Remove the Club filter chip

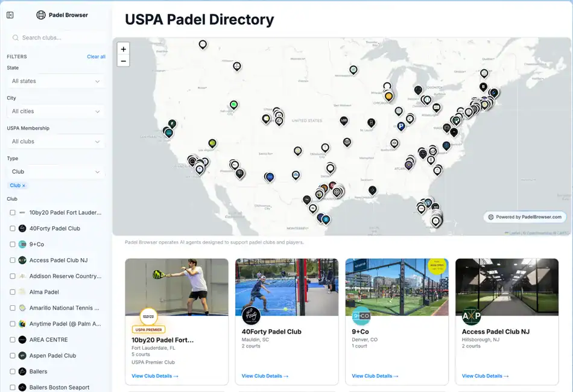[22, 185]
